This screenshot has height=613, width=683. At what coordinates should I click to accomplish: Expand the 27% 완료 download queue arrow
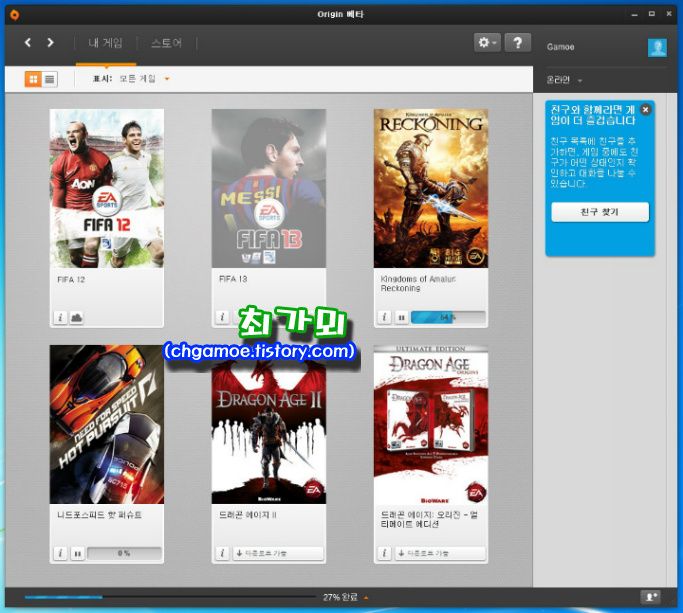click(x=366, y=598)
